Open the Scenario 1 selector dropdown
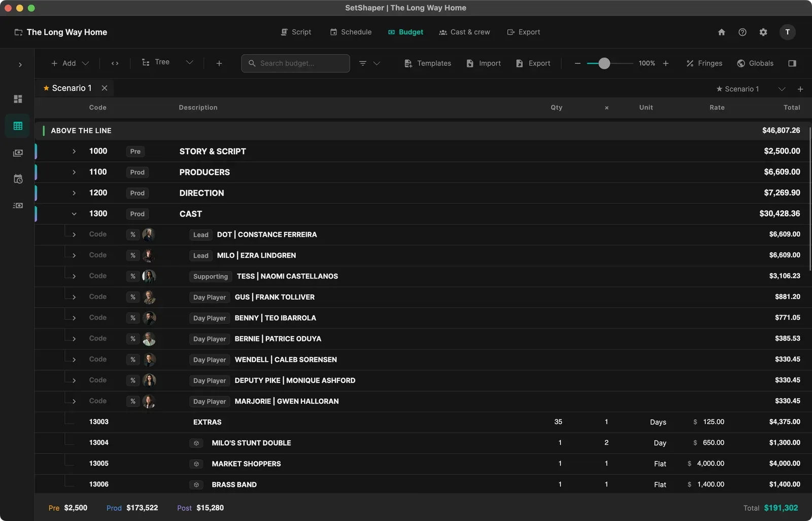This screenshot has height=521, width=812. click(750, 89)
